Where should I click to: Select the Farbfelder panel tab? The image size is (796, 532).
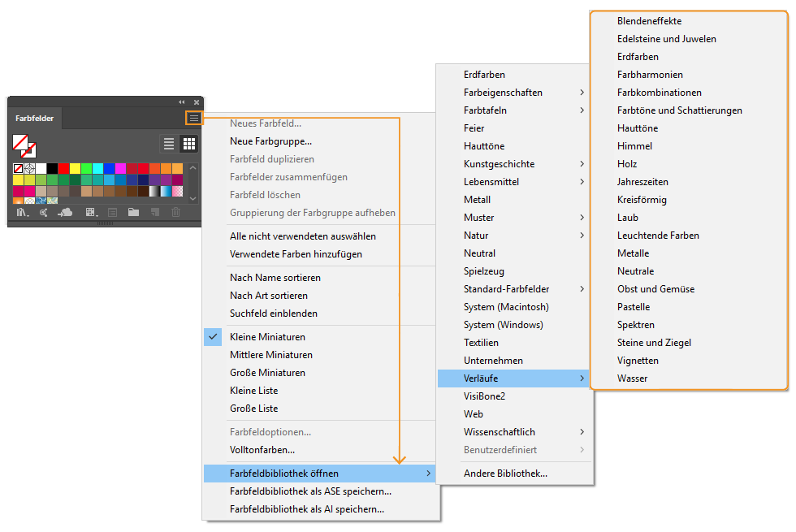tap(34, 119)
